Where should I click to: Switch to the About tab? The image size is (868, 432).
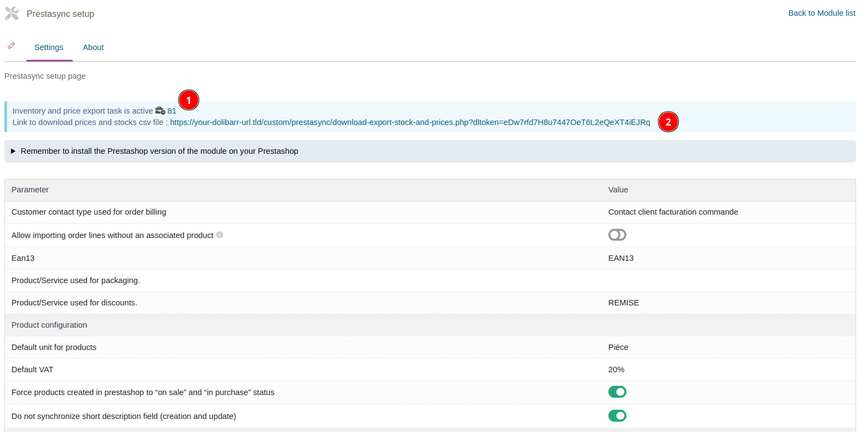[x=93, y=47]
